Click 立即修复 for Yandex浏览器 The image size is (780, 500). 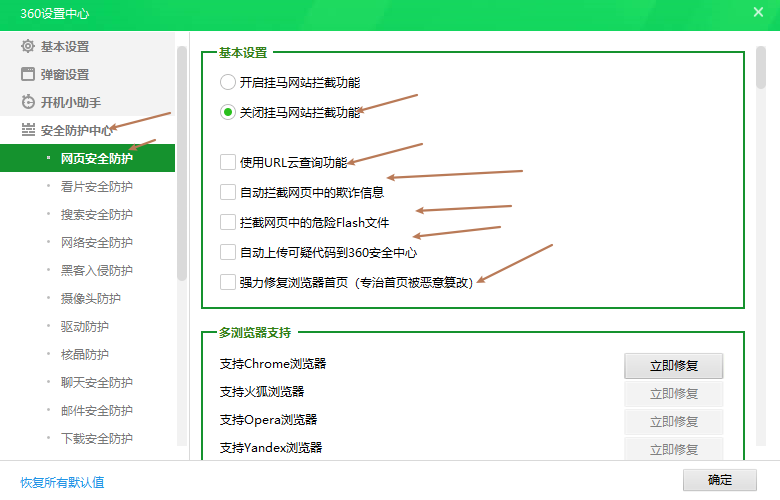(674, 449)
